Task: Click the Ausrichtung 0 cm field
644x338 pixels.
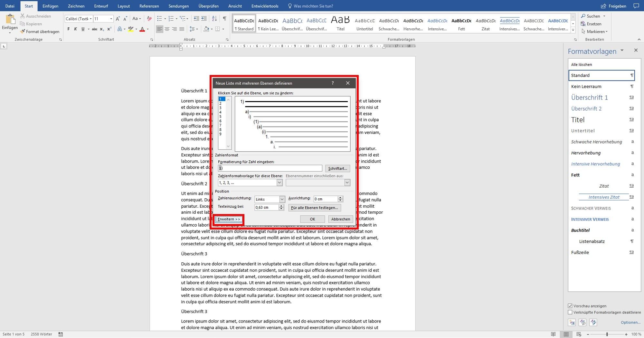Action: pyautogui.click(x=326, y=199)
